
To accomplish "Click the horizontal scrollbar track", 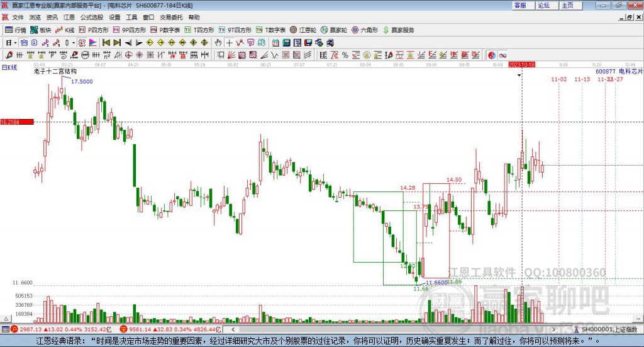I will coord(394,329).
